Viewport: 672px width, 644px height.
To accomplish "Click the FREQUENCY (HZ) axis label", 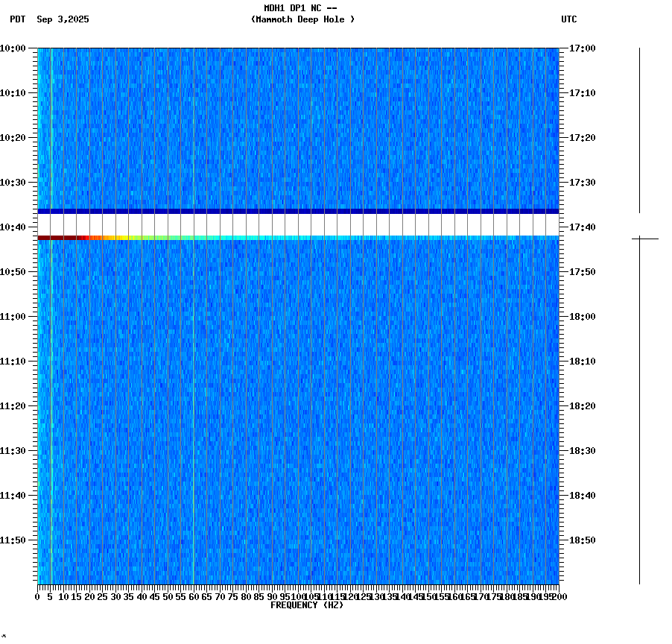I will tap(308, 604).
